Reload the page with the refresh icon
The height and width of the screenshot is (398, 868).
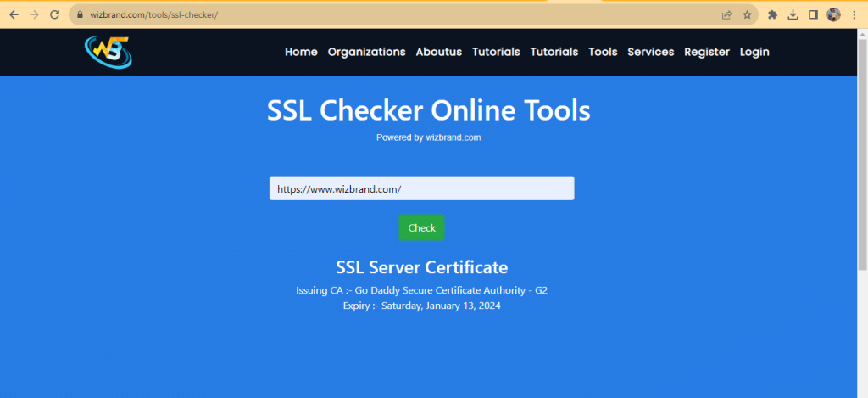pyautogui.click(x=54, y=14)
